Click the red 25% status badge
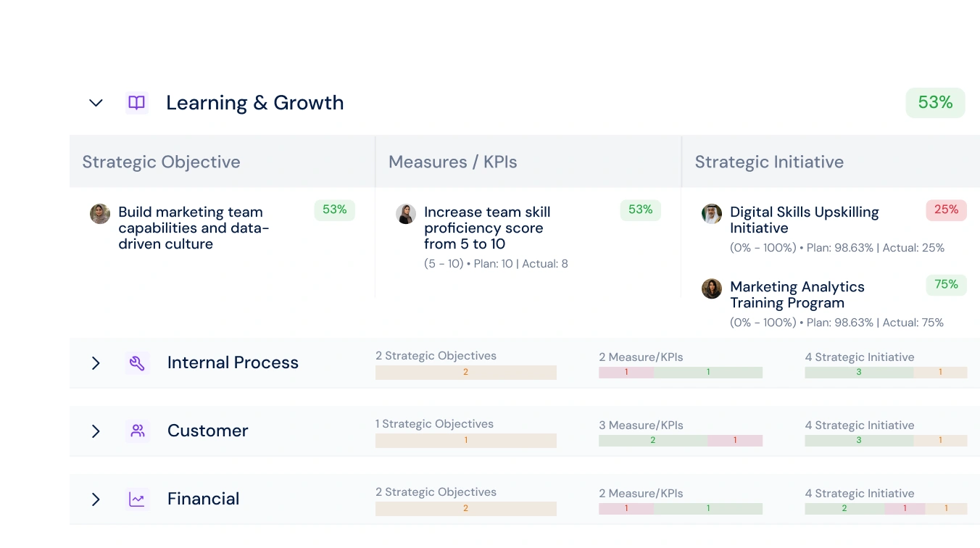 [946, 210]
